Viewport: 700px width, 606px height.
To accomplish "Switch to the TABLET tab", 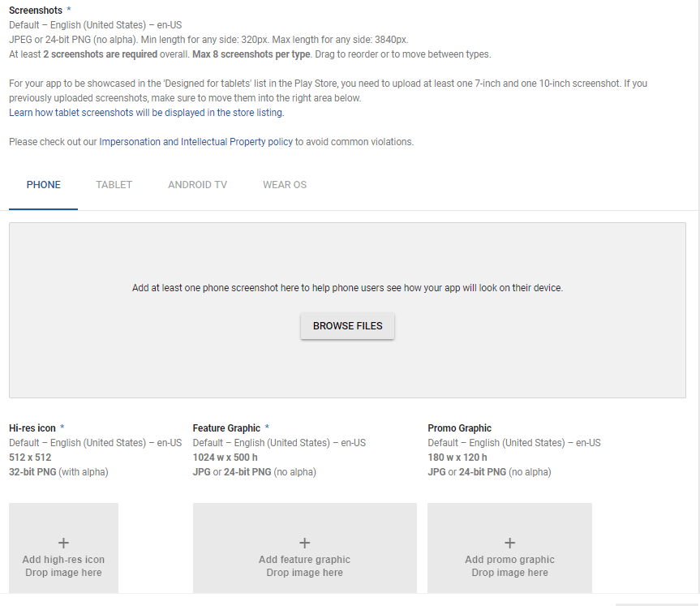I will (114, 185).
